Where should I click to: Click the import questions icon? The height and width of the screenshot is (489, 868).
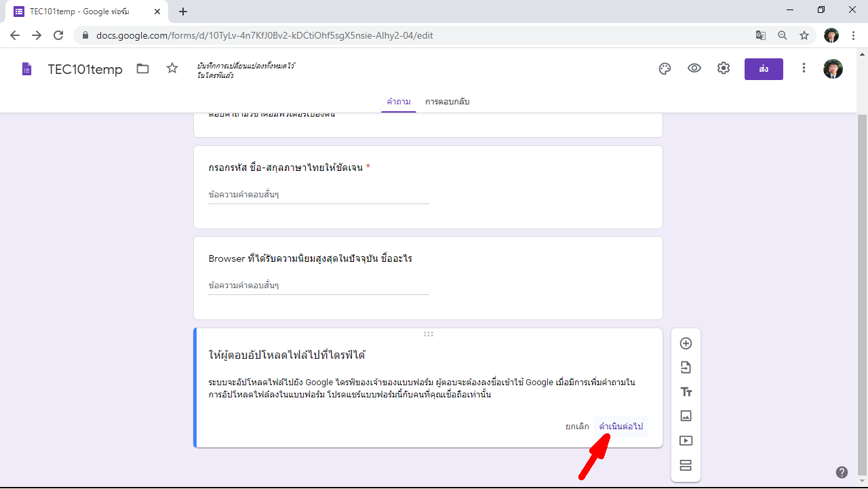[686, 368]
